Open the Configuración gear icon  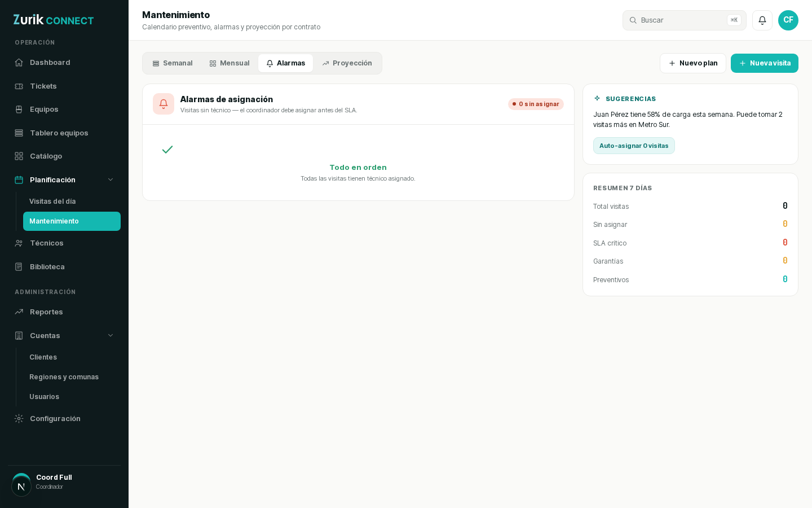[x=19, y=419]
